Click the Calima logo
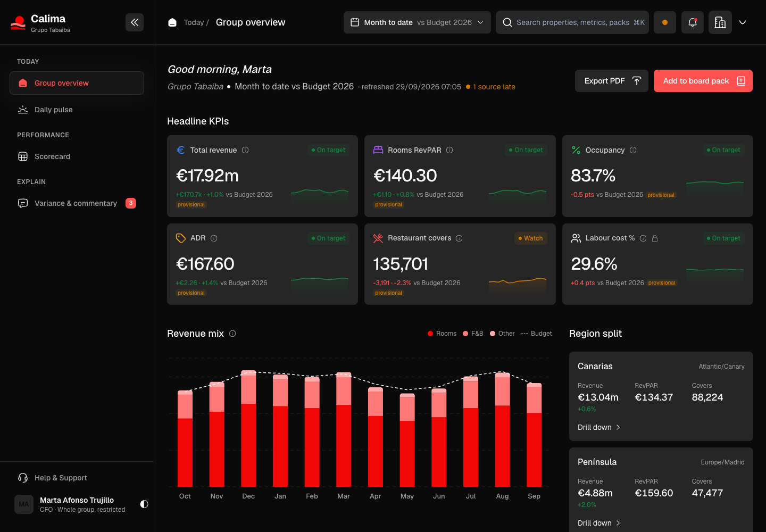The image size is (766, 532). (18, 22)
